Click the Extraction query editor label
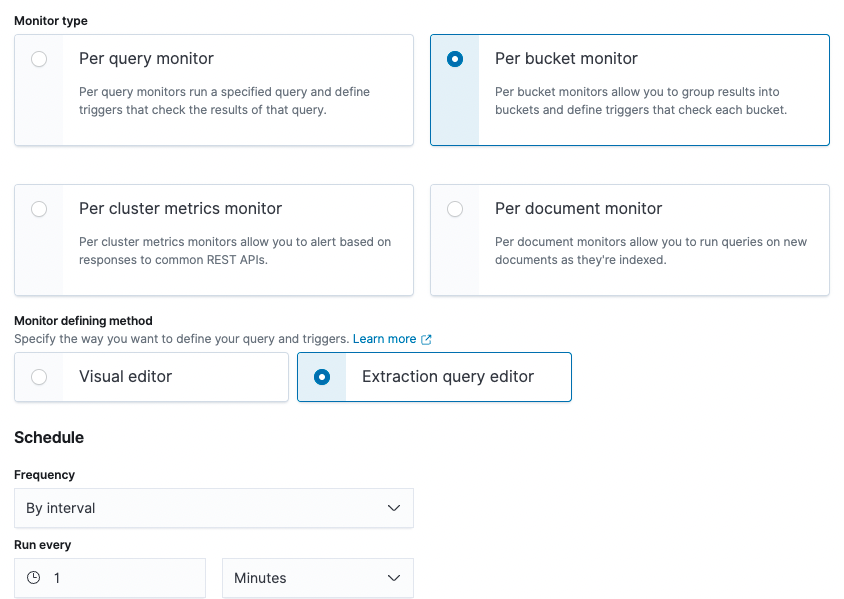Image resolution: width=844 pixels, height=599 pixels. click(448, 377)
